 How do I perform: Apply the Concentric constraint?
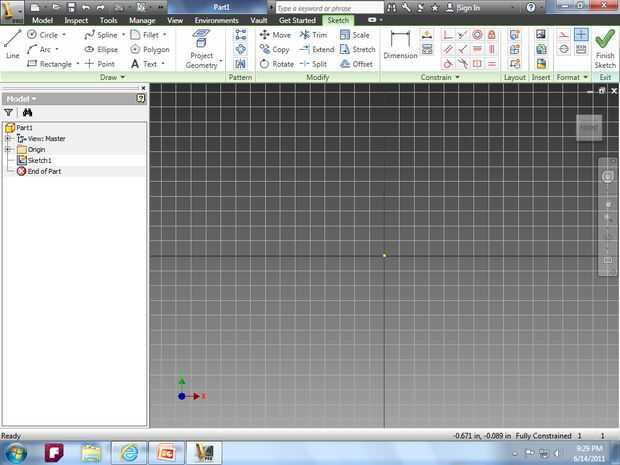click(x=477, y=35)
